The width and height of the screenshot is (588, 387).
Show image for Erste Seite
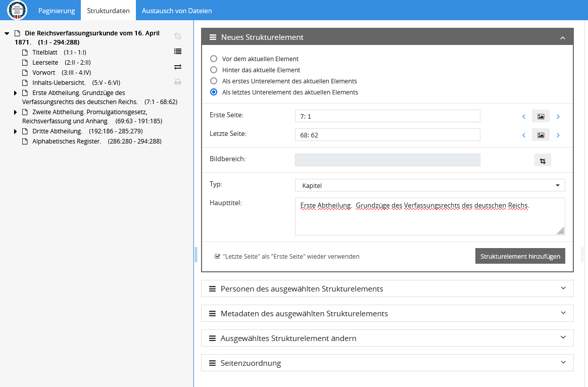[x=541, y=116]
